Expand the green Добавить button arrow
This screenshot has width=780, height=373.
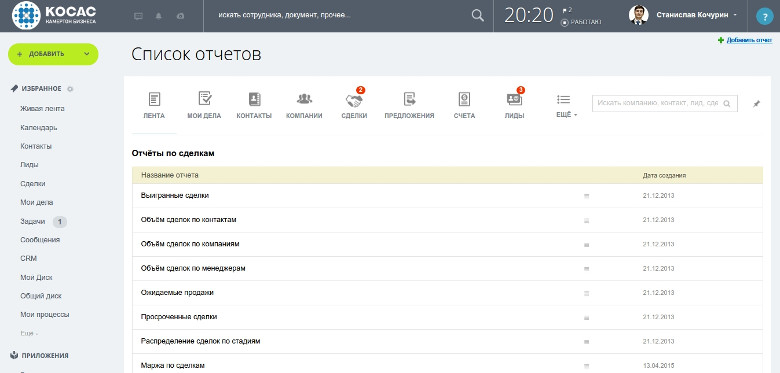pyautogui.click(x=87, y=54)
